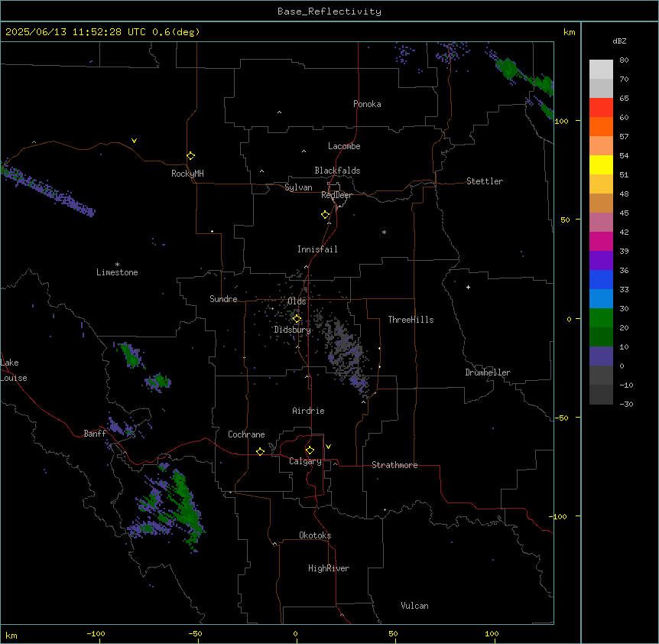Select the Calgary label
Viewport: 659px width, 644px height.
(305, 461)
